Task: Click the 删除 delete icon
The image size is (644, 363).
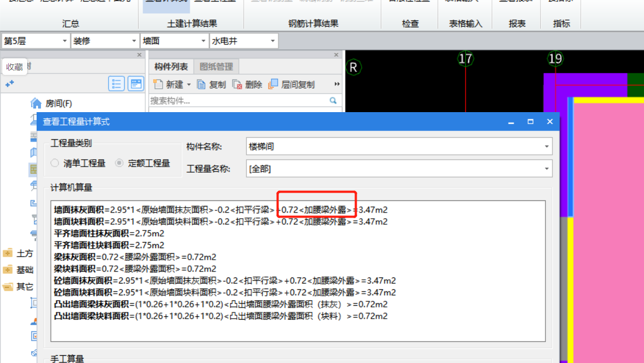Action: 237,85
